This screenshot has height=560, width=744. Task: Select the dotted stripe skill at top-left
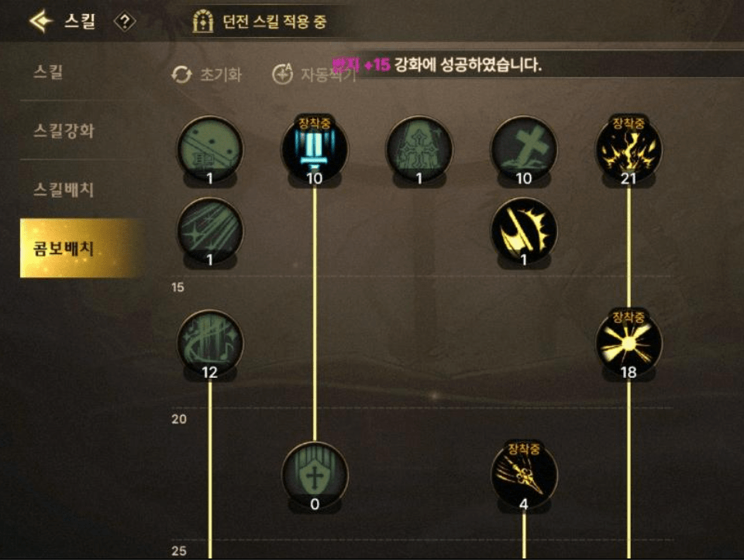(x=210, y=149)
